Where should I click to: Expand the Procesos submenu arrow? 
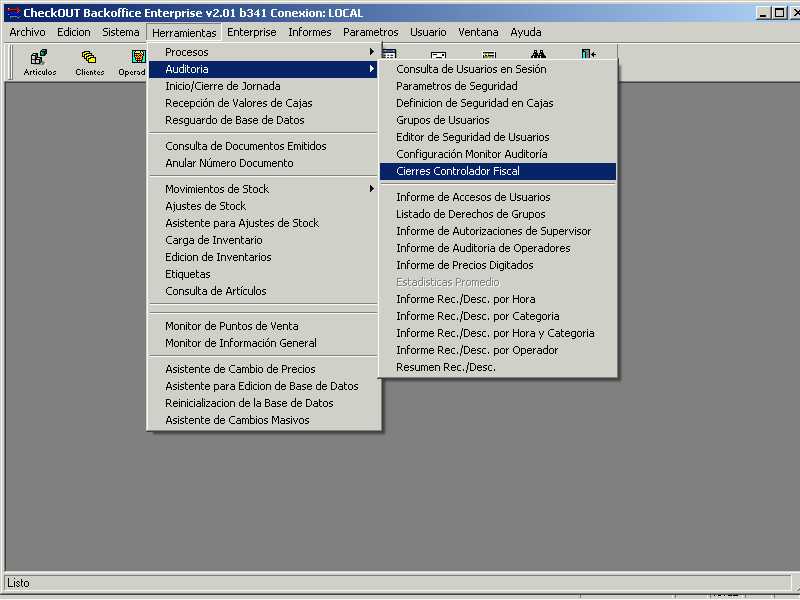[371, 52]
